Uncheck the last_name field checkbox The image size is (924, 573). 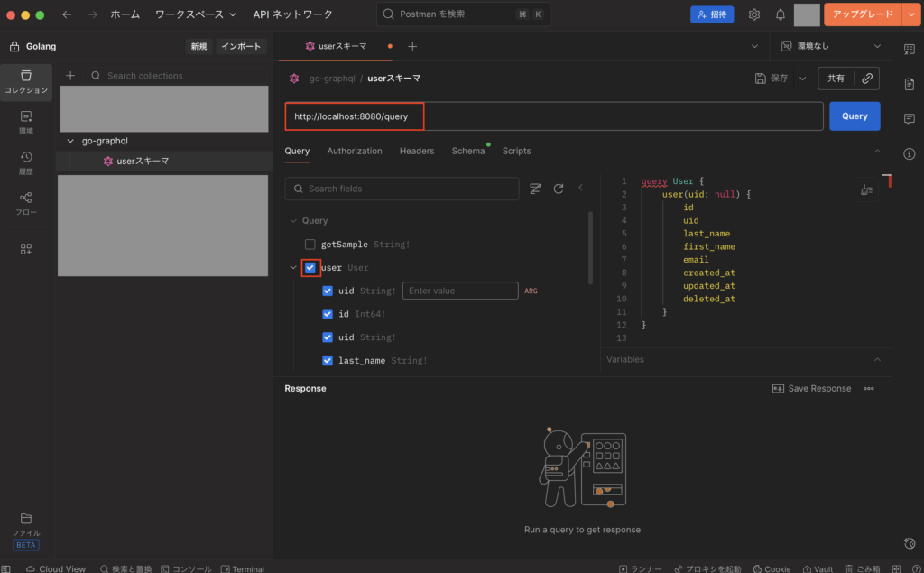pos(328,361)
